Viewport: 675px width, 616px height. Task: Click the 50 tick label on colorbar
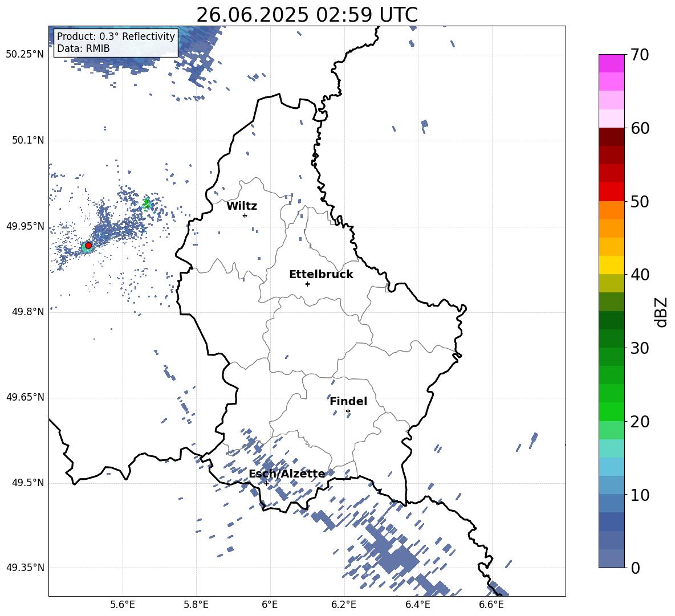coord(640,201)
